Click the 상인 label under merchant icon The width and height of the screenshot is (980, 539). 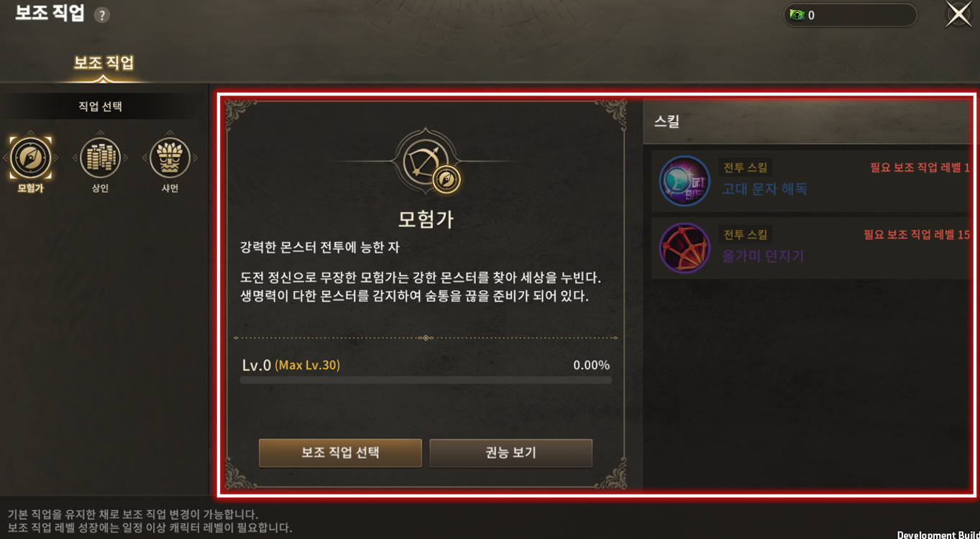[x=100, y=188]
